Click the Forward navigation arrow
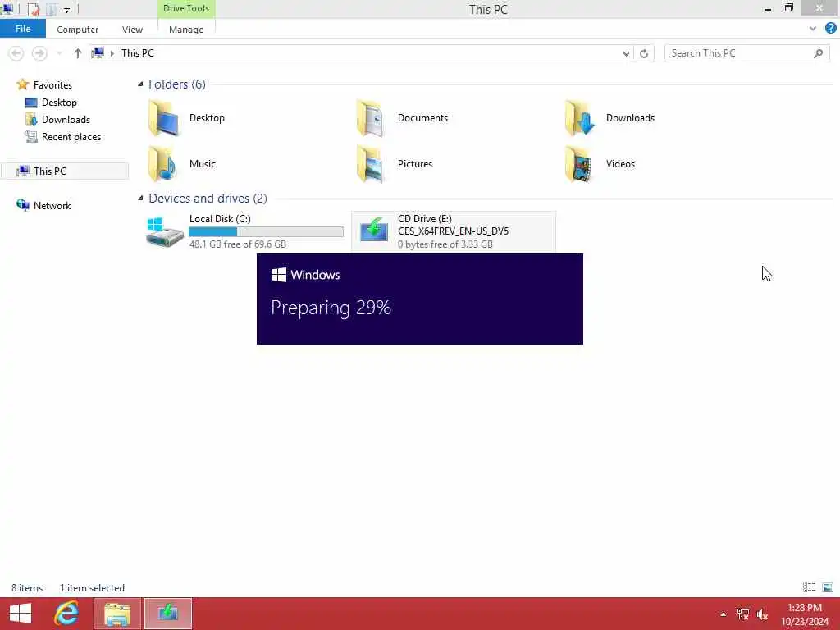840x630 pixels. click(39, 53)
